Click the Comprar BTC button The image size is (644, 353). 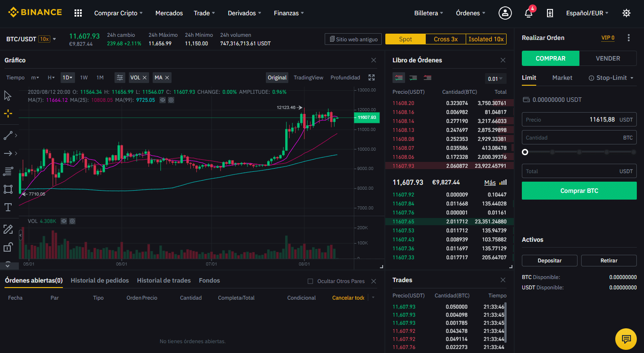pos(579,191)
